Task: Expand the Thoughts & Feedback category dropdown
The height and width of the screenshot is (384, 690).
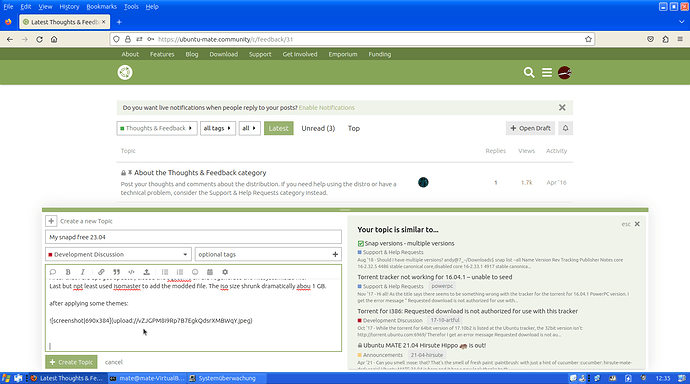Action: tap(157, 128)
